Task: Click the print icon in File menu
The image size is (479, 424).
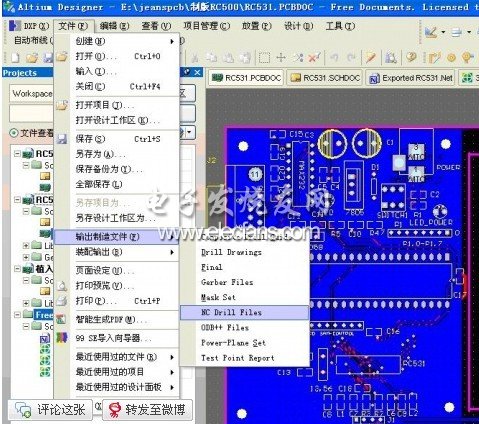Action: click(x=62, y=301)
